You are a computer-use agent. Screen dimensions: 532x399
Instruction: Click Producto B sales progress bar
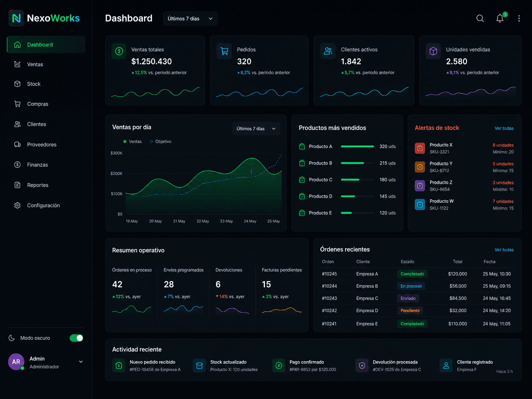click(x=357, y=163)
